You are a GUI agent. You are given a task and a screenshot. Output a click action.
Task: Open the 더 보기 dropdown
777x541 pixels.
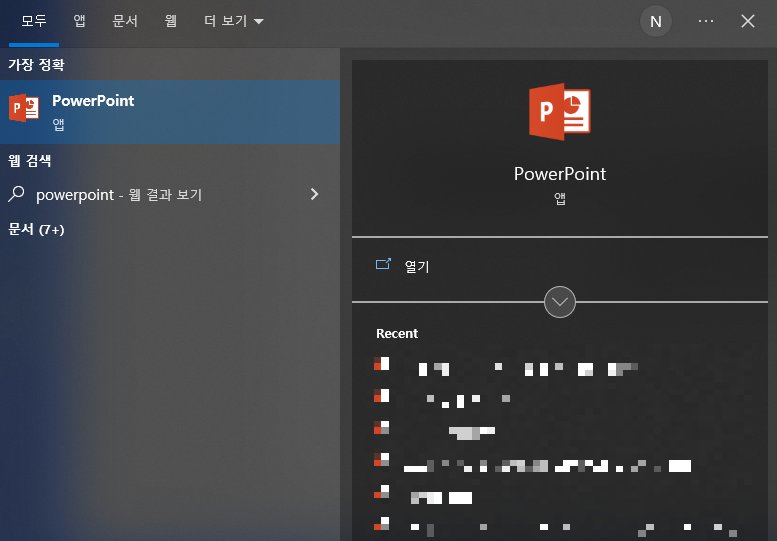233,21
